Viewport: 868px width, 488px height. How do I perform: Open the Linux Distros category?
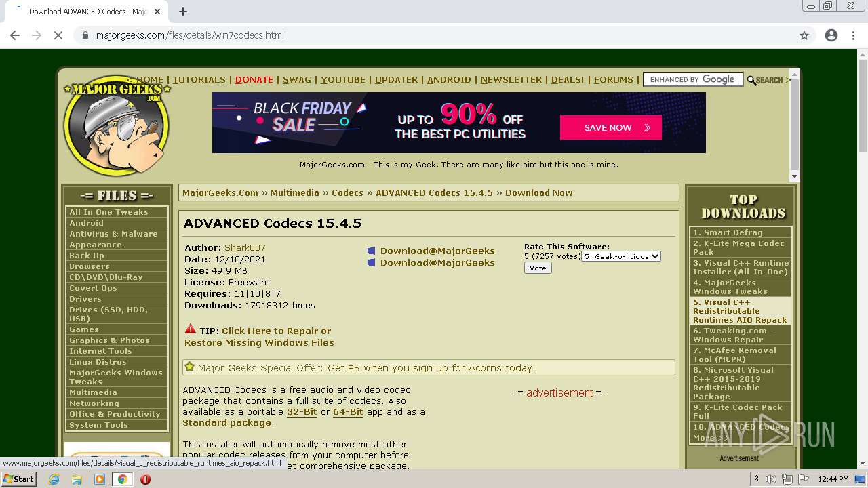(117, 362)
